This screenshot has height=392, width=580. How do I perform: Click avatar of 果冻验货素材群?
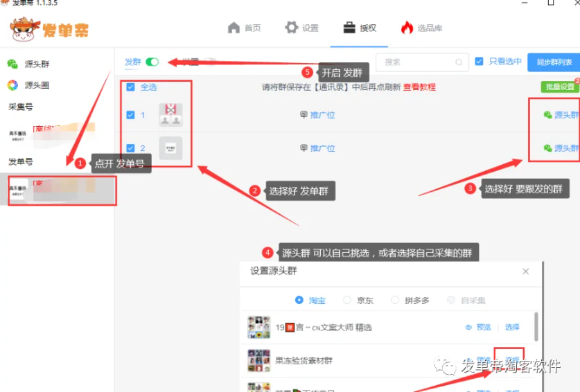pyautogui.click(x=259, y=361)
